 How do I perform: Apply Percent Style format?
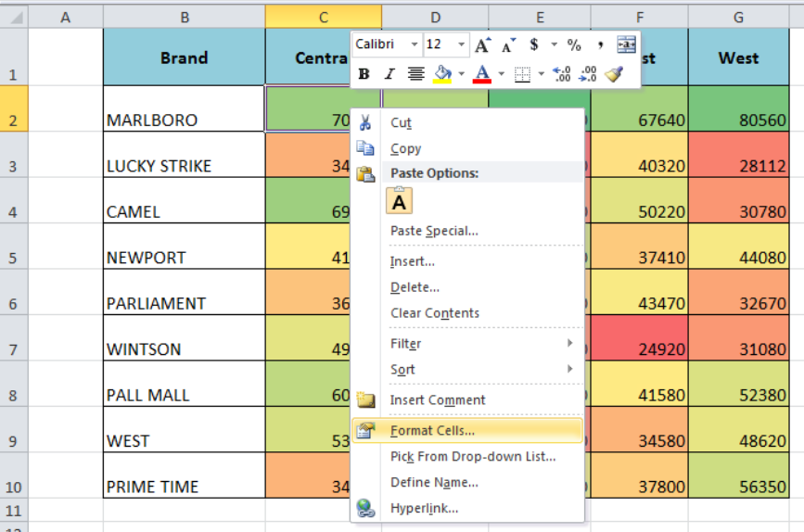[574, 45]
